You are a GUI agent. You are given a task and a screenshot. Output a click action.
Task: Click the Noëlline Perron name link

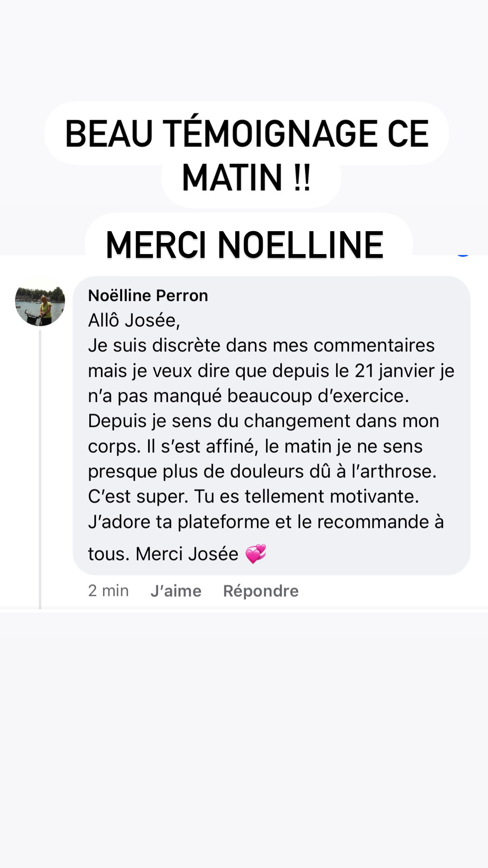pyautogui.click(x=148, y=295)
